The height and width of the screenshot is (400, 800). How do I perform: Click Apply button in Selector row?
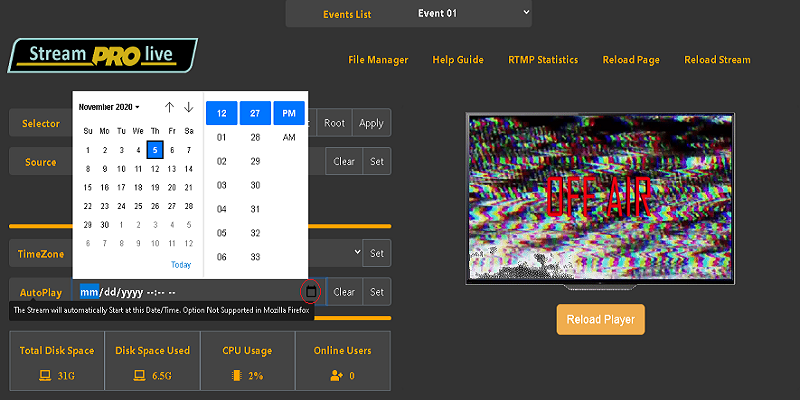tap(370, 123)
